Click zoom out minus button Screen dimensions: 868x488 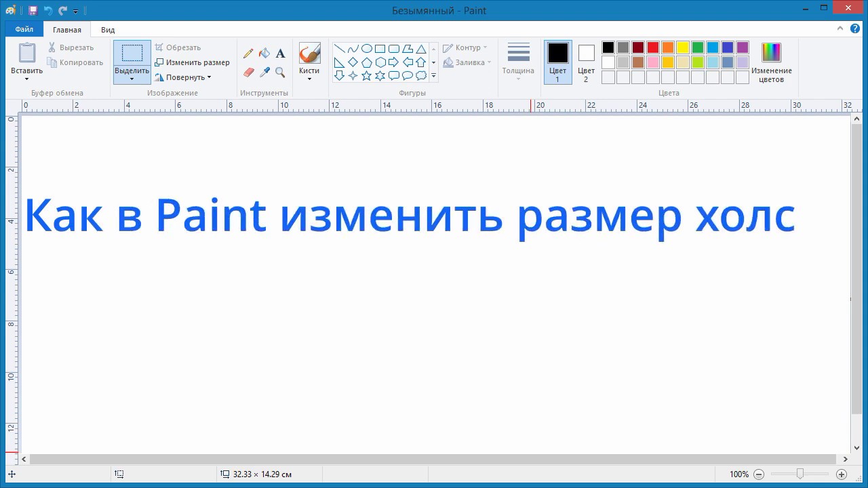(759, 474)
